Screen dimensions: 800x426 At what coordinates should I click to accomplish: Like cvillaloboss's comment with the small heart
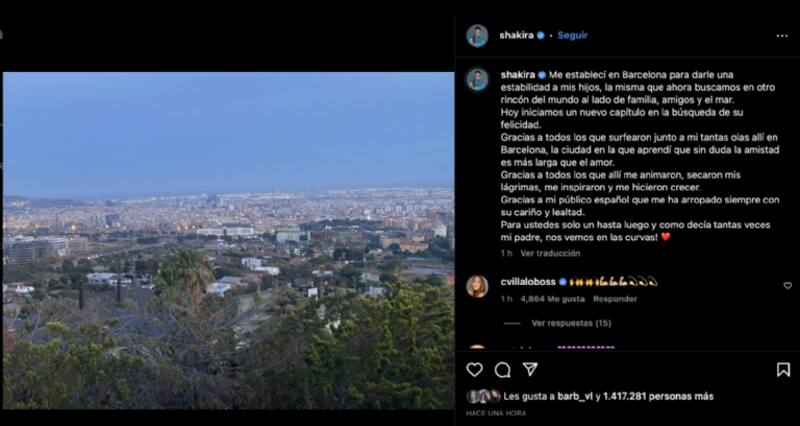[787, 286]
